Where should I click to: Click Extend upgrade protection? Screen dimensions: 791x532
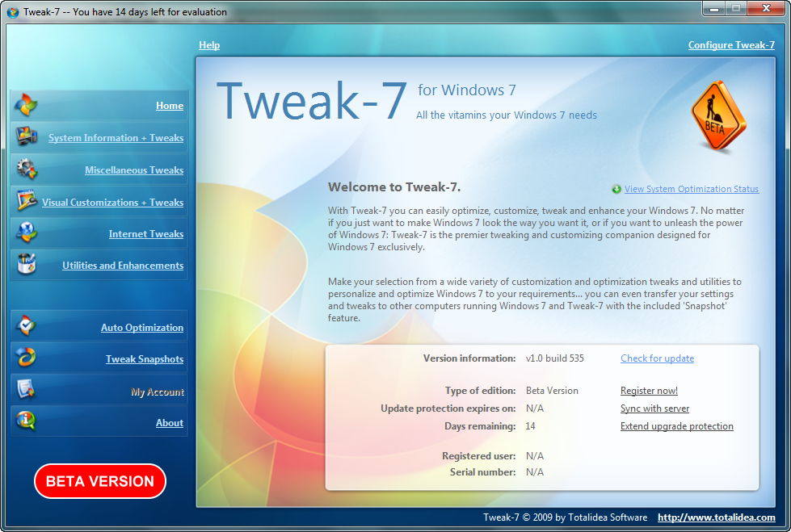pos(677,426)
